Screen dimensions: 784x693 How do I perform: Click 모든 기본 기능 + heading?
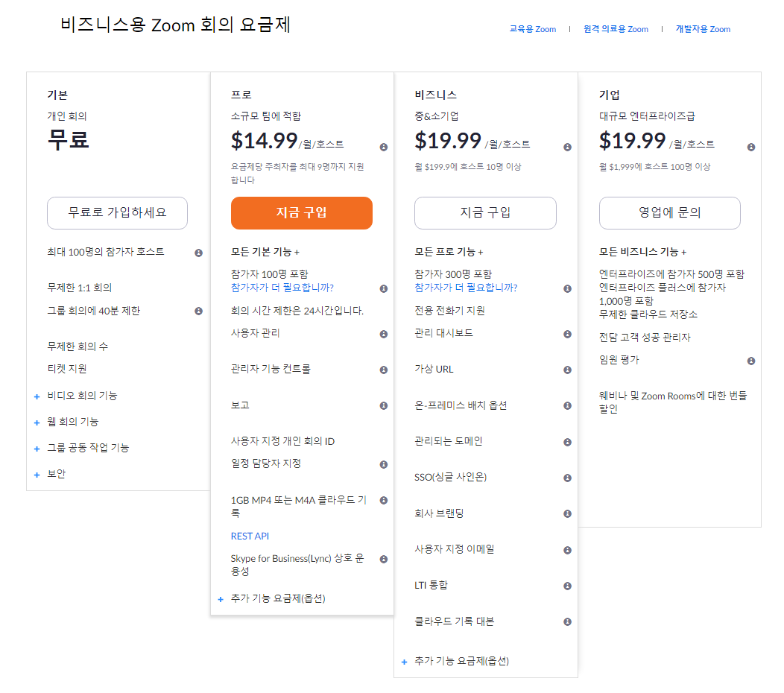[265, 252]
